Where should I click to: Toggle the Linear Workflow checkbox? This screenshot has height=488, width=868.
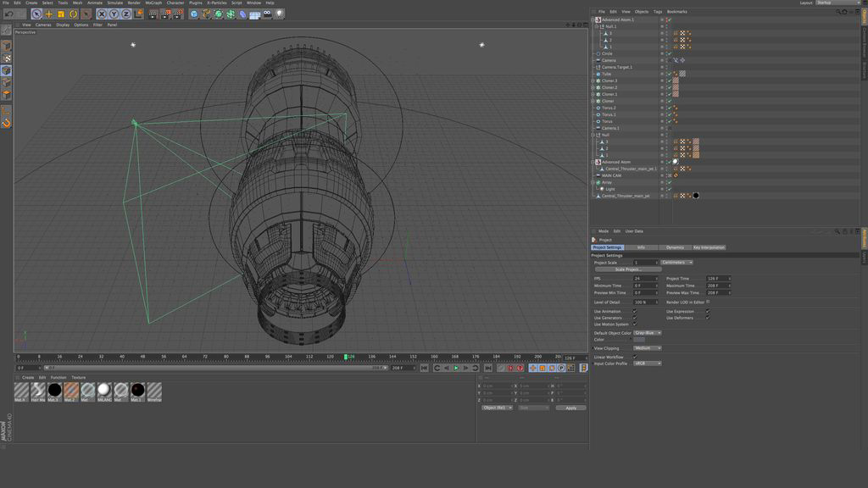(x=634, y=357)
